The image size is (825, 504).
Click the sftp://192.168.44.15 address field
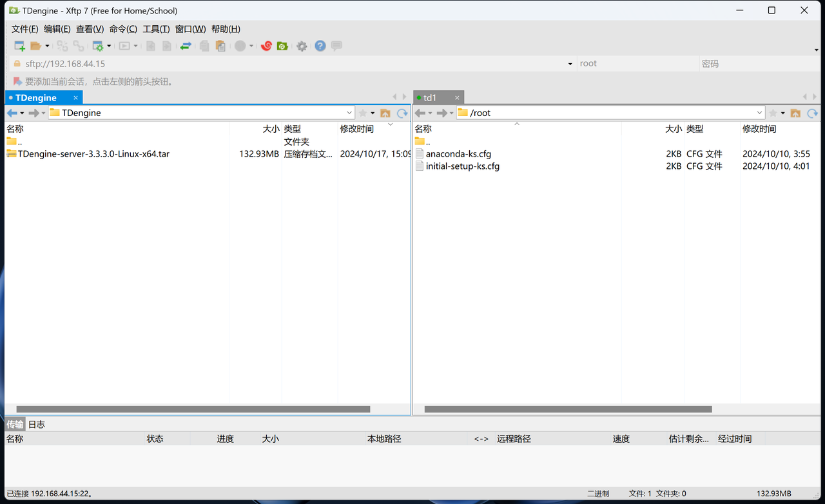[x=293, y=64]
